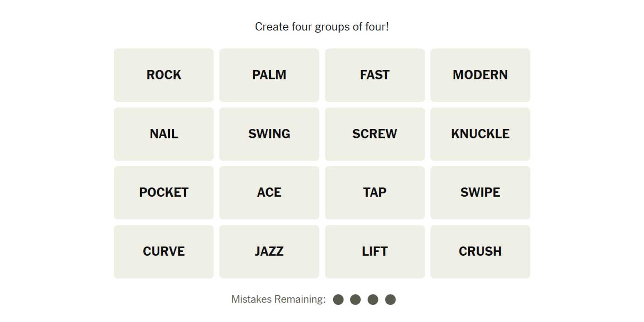Screen dimensions: 644x322
Task: Select the KNUCKLE word card
Action: point(480,134)
